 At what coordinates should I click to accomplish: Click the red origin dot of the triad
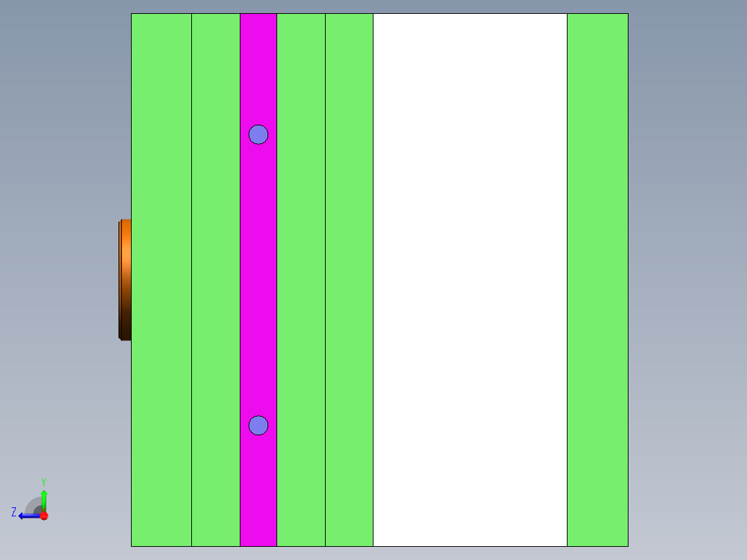pyautogui.click(x=44, y=516)
